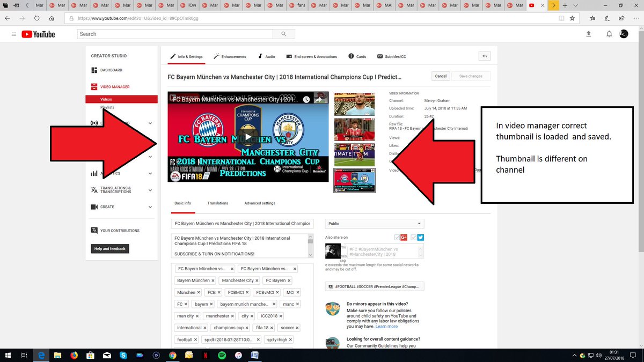Open the notifications bell
This screenshot has width=644, height=362.
pos(609,34)
